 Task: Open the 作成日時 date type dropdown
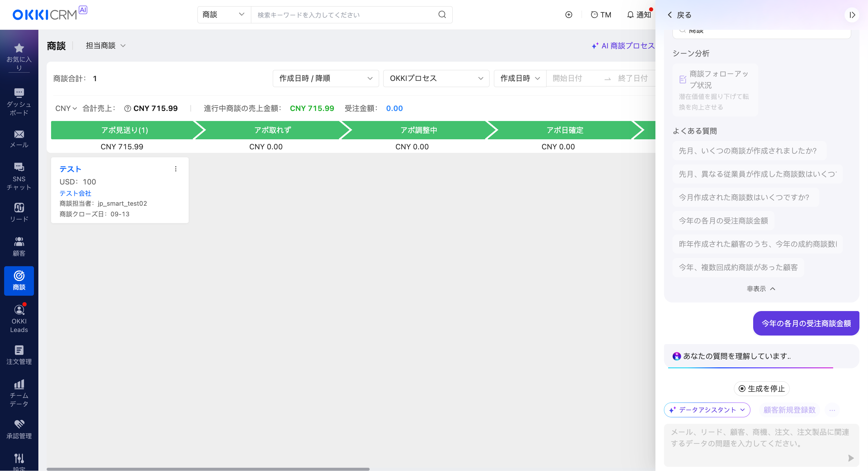coord(520,78)
